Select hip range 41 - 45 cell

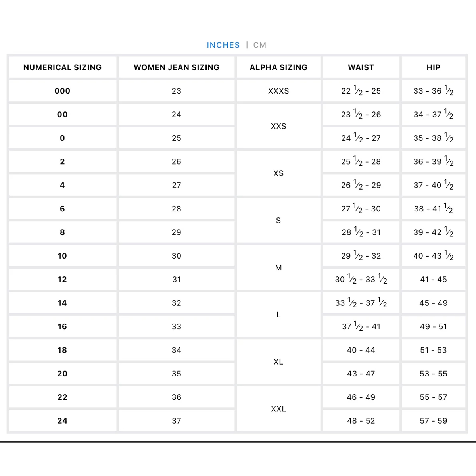click(x=434, y=279)
